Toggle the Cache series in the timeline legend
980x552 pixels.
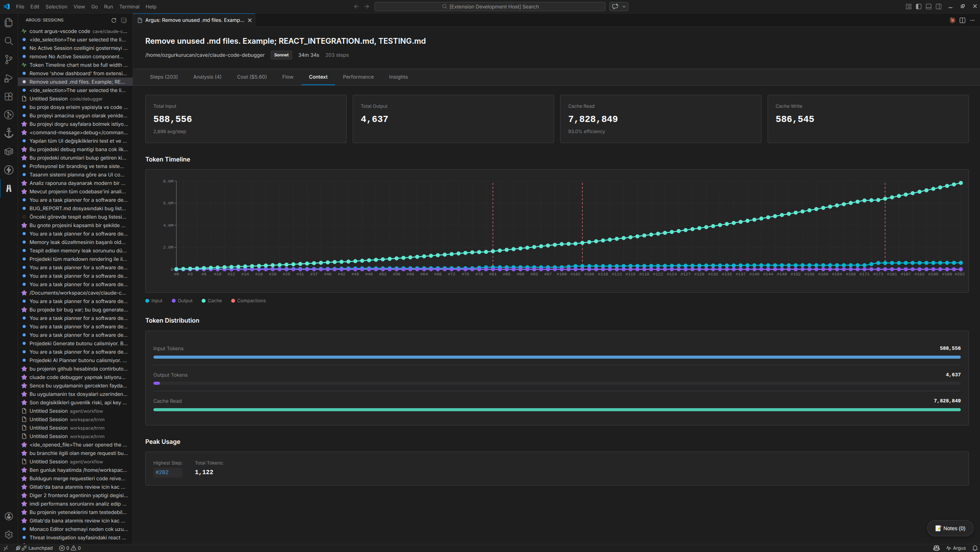(x=211, y=300)
